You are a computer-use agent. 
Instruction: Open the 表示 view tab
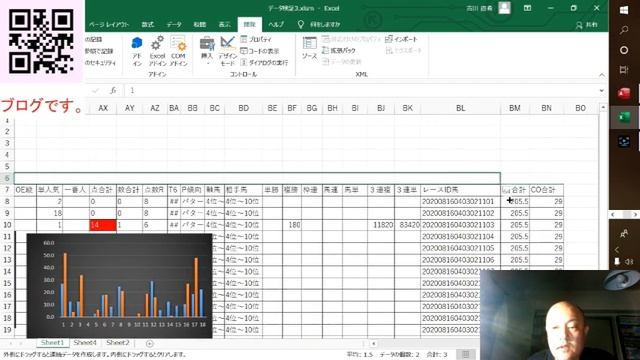point(224,24)
